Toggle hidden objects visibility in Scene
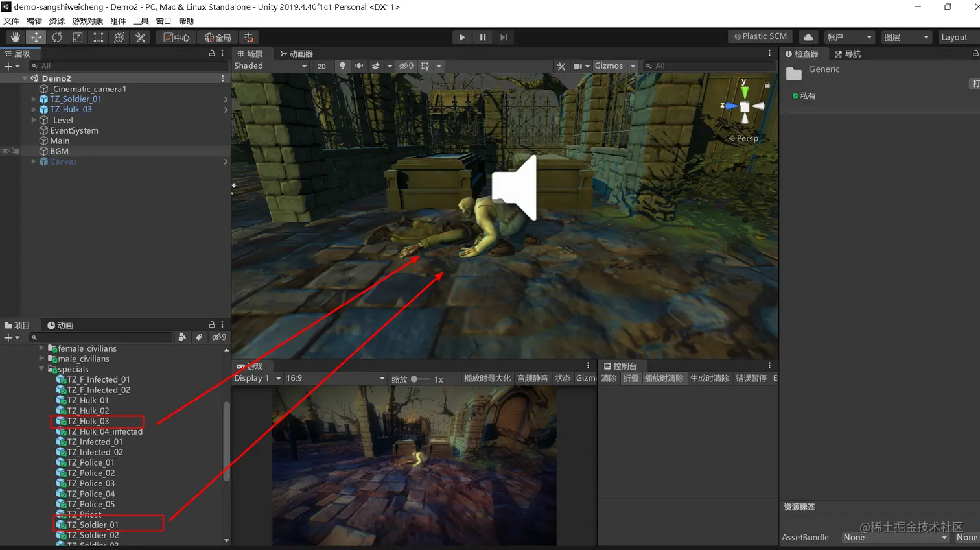Screen dimensions: 980x550 406,66
